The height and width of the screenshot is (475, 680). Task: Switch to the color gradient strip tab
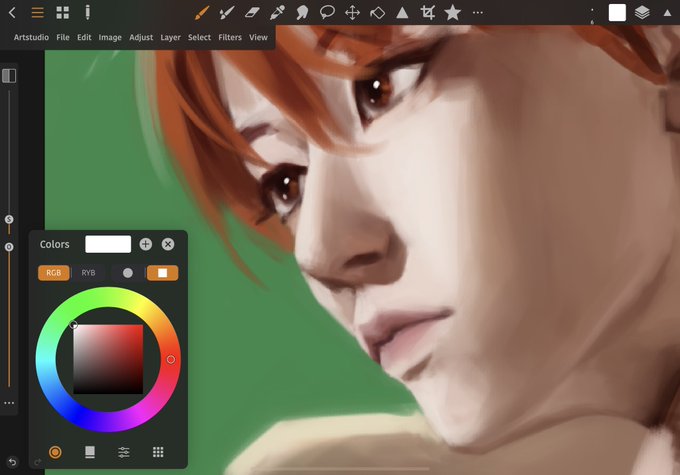[90, 452]
